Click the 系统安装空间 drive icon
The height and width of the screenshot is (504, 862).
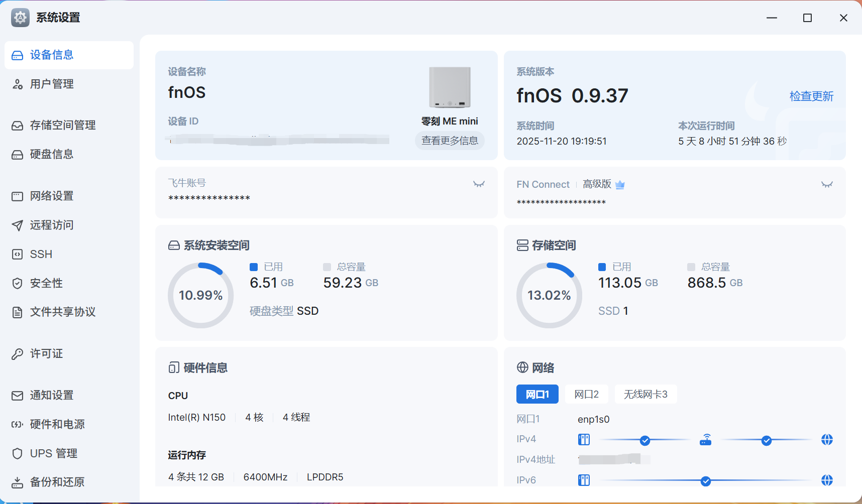coord(174,245)
